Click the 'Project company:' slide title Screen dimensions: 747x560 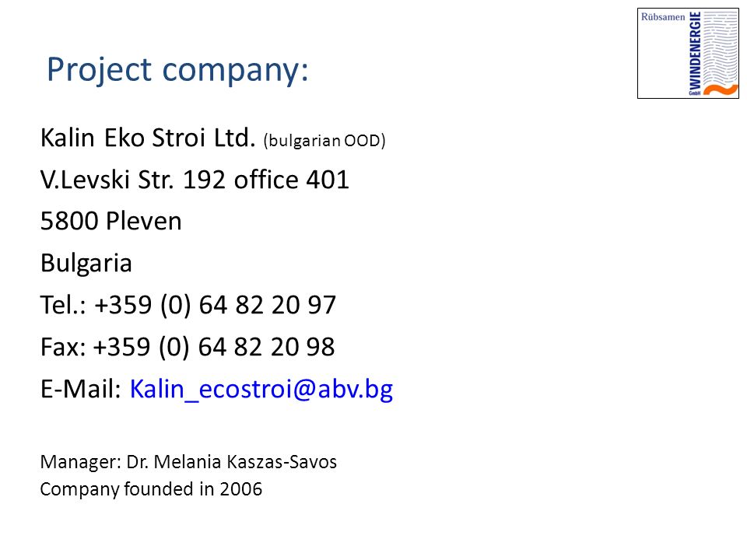point(177,70)
